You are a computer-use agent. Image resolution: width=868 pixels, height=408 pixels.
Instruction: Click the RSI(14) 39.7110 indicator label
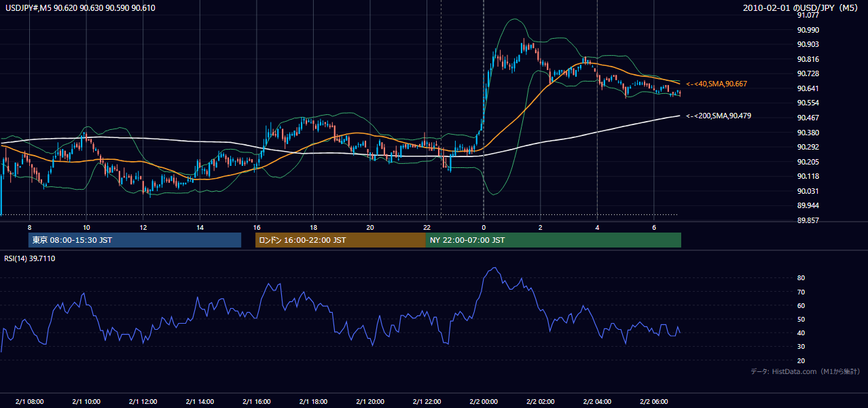tap(30, 258)
